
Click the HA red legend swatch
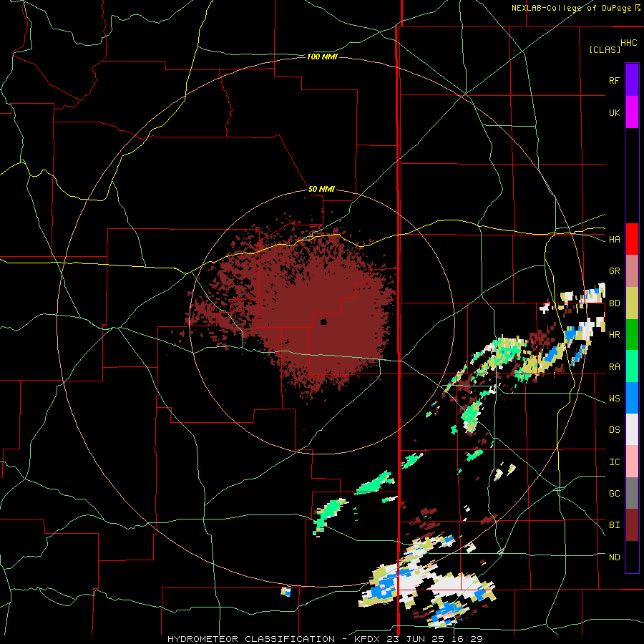(x=632, y=239)
